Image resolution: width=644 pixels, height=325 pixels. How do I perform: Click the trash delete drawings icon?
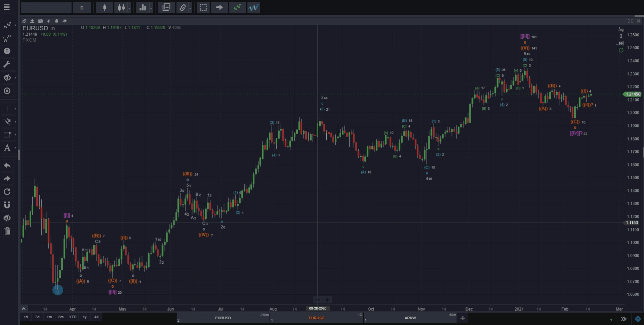point(7,231)
